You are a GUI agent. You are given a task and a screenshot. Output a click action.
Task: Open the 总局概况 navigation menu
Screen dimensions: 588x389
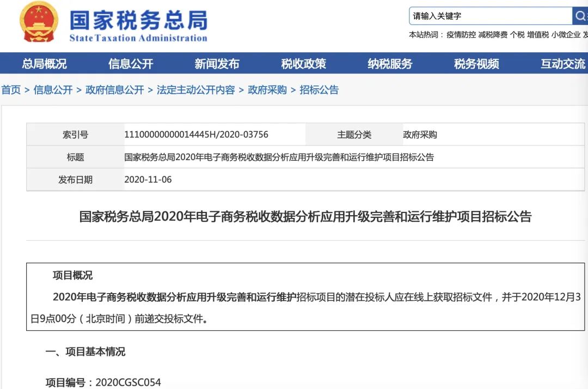point(44,64)
